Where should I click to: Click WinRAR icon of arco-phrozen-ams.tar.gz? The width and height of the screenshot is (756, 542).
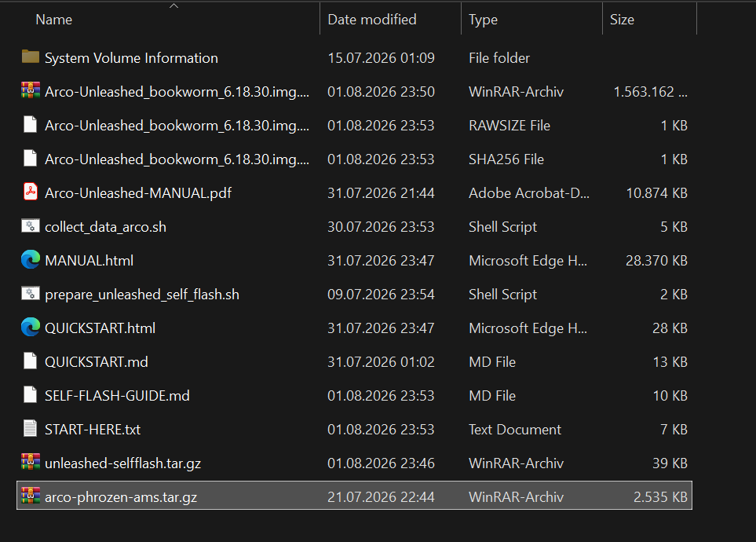pyautogui.click(x=31, y=496)
